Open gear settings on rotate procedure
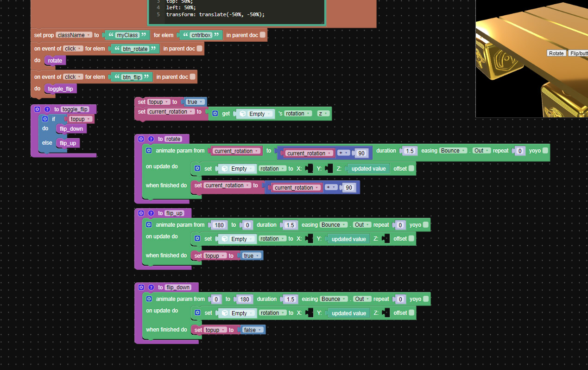 click(141, 139)
